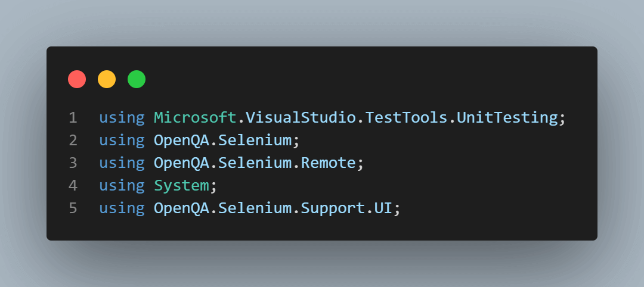Click the red close dot
The image size is (644, 287).
77,79
